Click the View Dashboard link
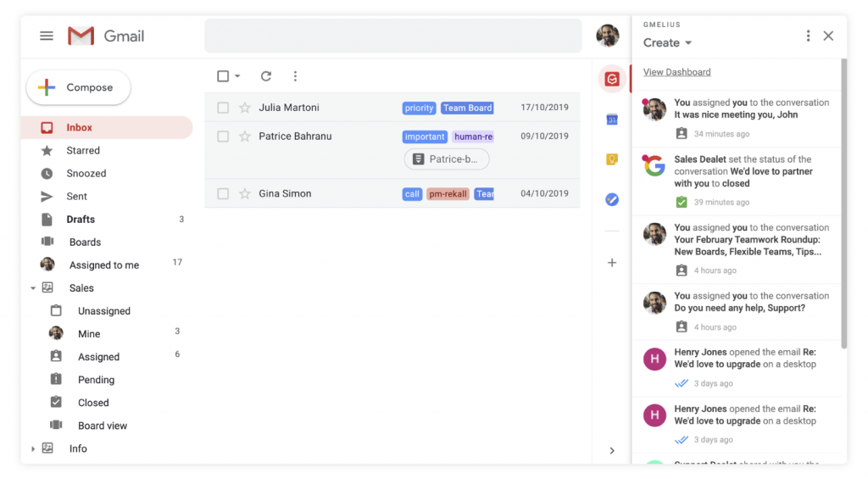Screen dimensions: 868x479 coord(676,72)
